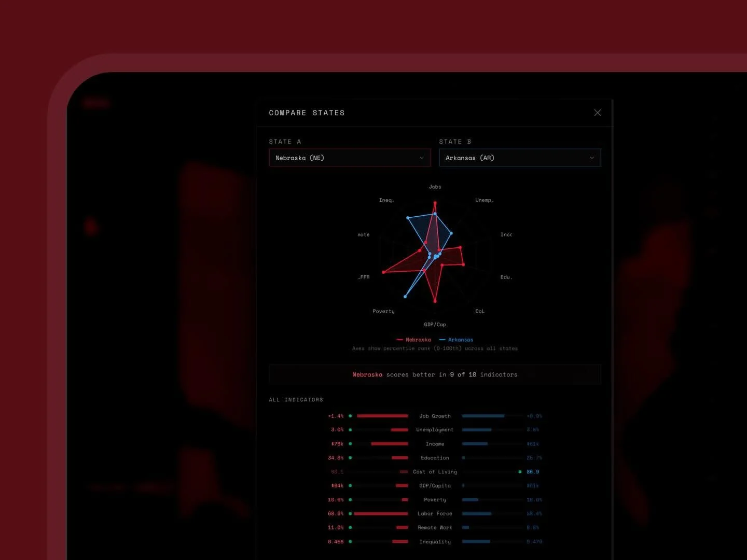This screenshot has width=747, height=560.
Task: Click the ALL INDICATORS section heading
Action: click(x=296, y=400)
